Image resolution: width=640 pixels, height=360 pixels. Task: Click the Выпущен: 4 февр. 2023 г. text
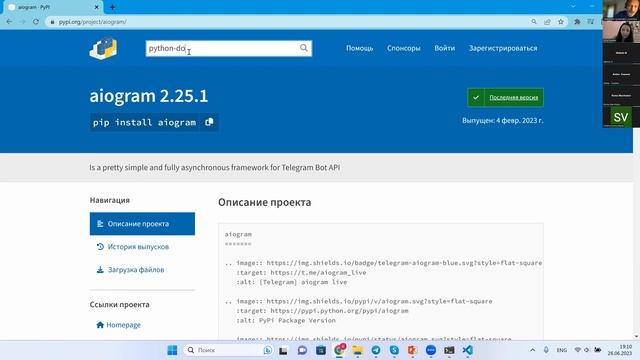tap(502, 120)
